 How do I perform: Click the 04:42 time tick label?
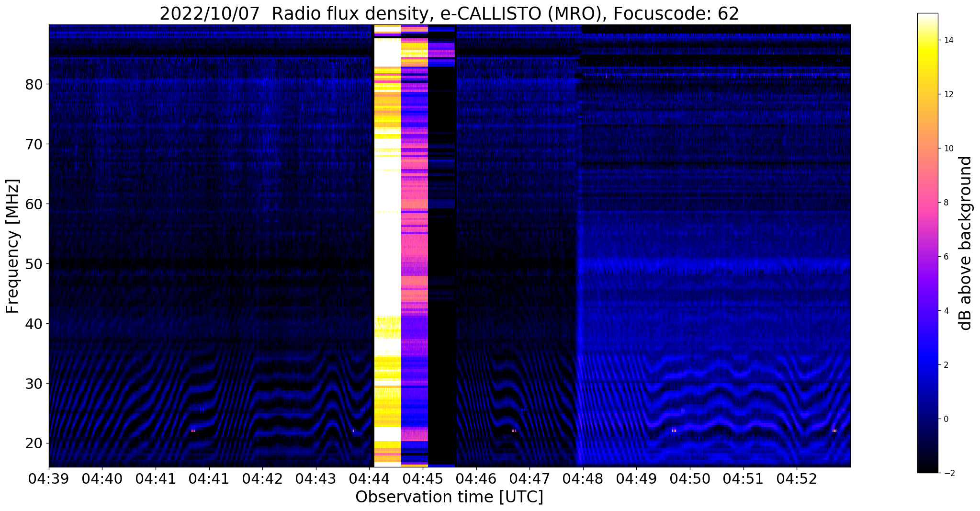[262, 479]
